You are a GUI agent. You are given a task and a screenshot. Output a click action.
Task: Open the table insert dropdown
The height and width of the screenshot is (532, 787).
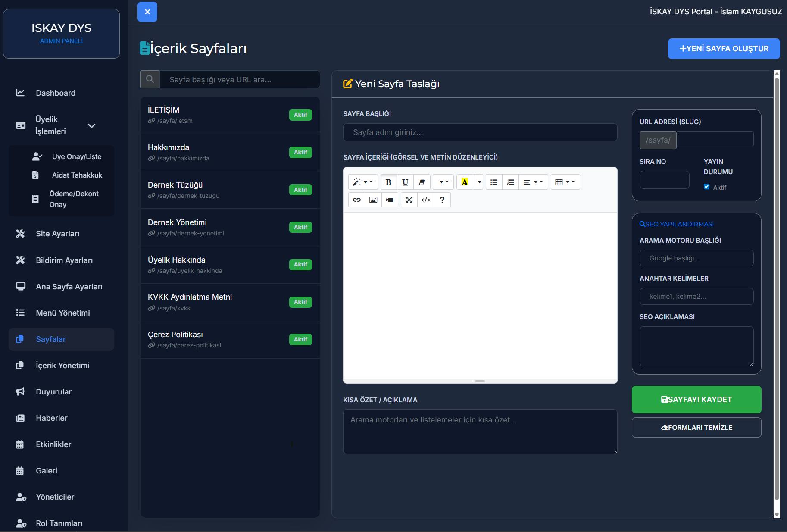pos(565,182)
